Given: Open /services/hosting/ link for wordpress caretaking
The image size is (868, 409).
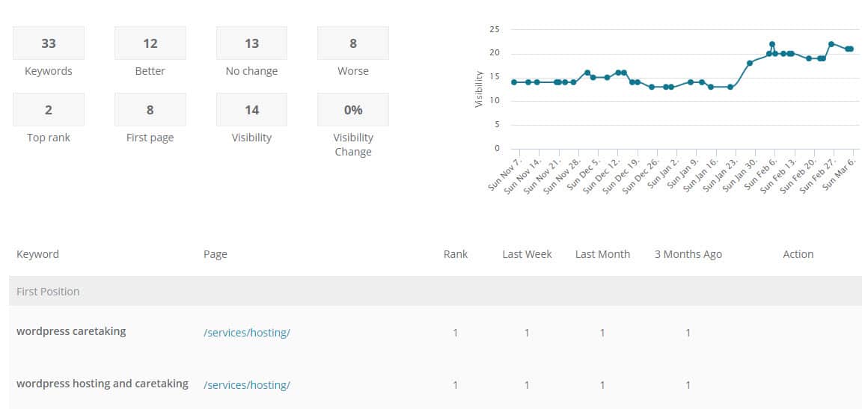Looking at the screenshot, I should pos(246,333).
